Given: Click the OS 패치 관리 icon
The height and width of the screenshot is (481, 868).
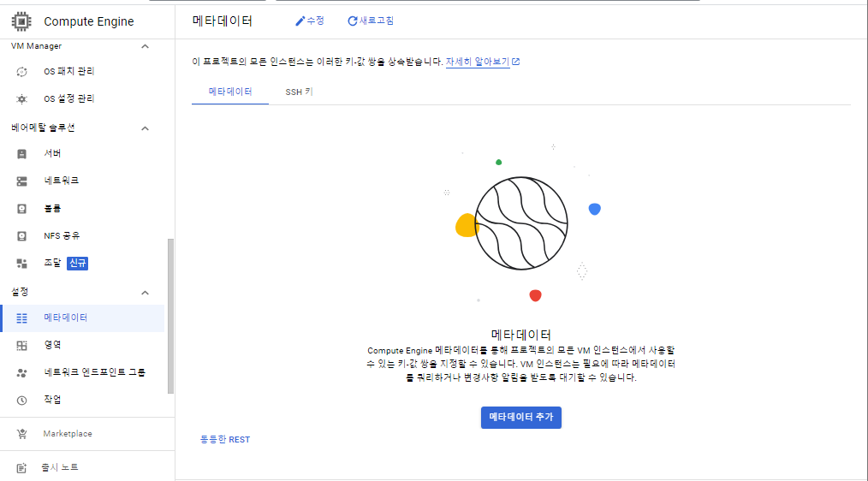Looking at the screenshot, I should pyautogui.click(x=21, y=72).
